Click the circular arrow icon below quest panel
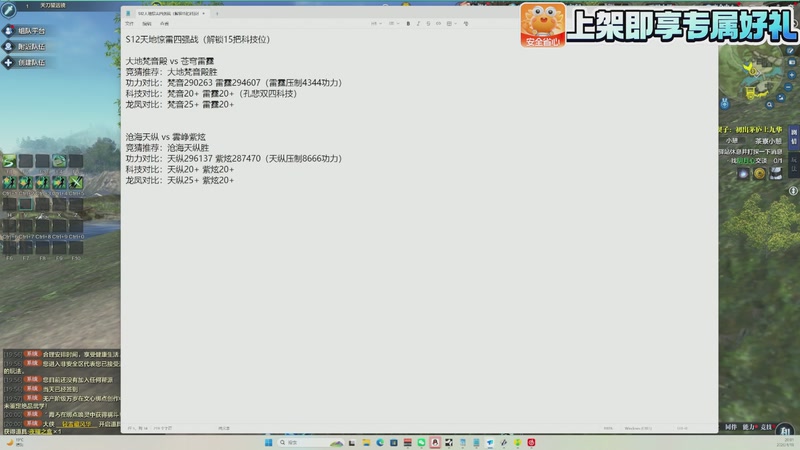800x450 pixels. point(793,191)
